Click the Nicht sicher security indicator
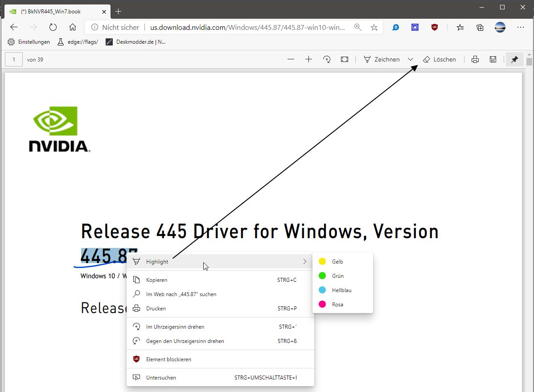Screen dimensions: 534x392 tap(115, 27)
